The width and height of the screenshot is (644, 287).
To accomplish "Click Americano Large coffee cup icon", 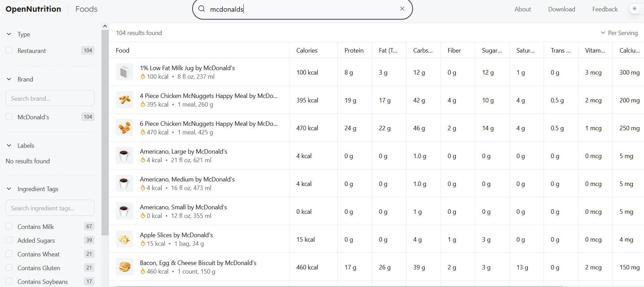I will click(x=124, y=156).
